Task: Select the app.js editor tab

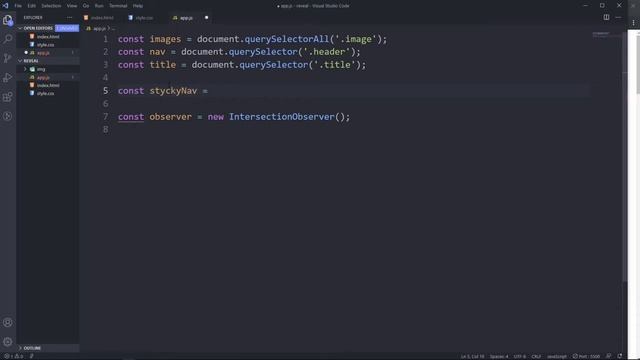Action: pos(186,18)
